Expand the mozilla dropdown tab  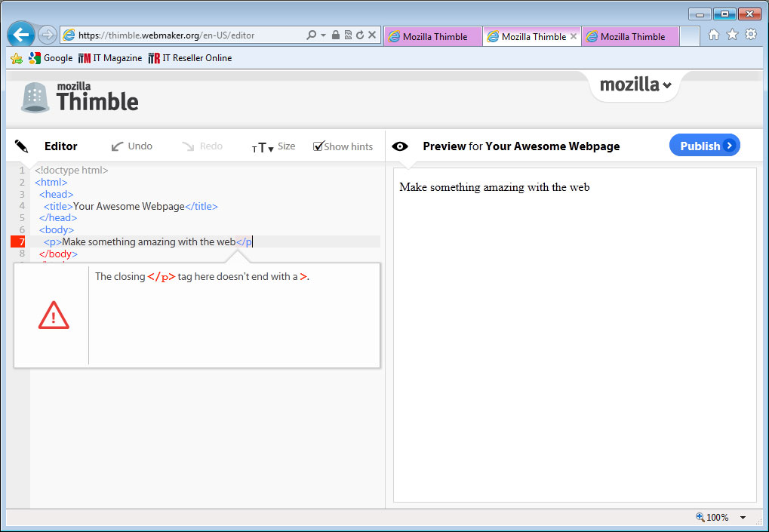point(635,85)
